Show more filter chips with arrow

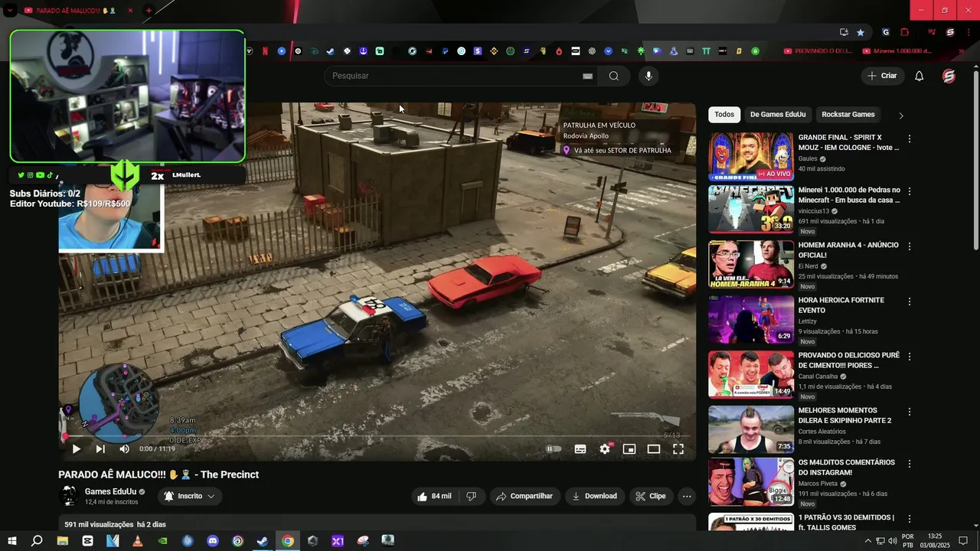(x=901, y=116)
